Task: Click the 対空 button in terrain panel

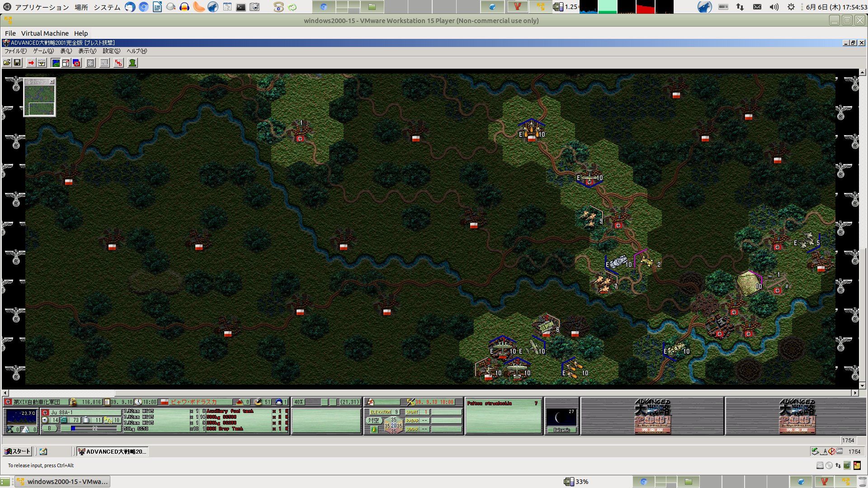Action: point(373,421)
